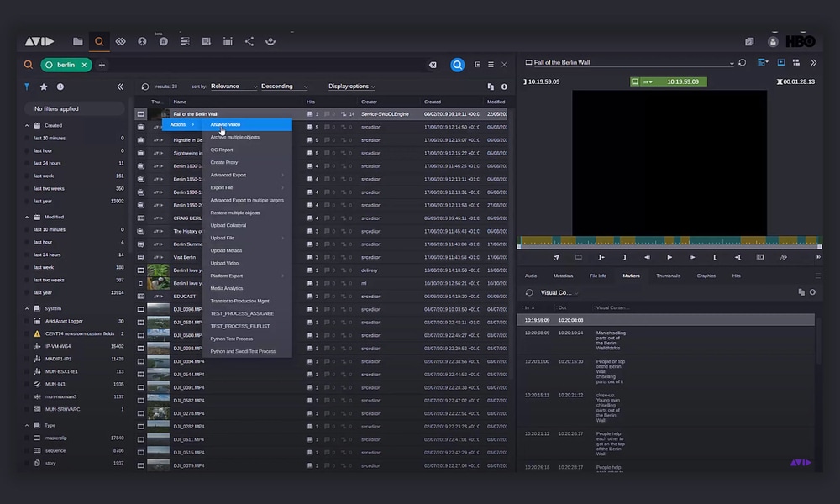Image resolution: width=840 pixels, height=504 pixels.
Task: Select the DJI_0394.MP4 thumbnail row
Action: click(x=158, y=361)
